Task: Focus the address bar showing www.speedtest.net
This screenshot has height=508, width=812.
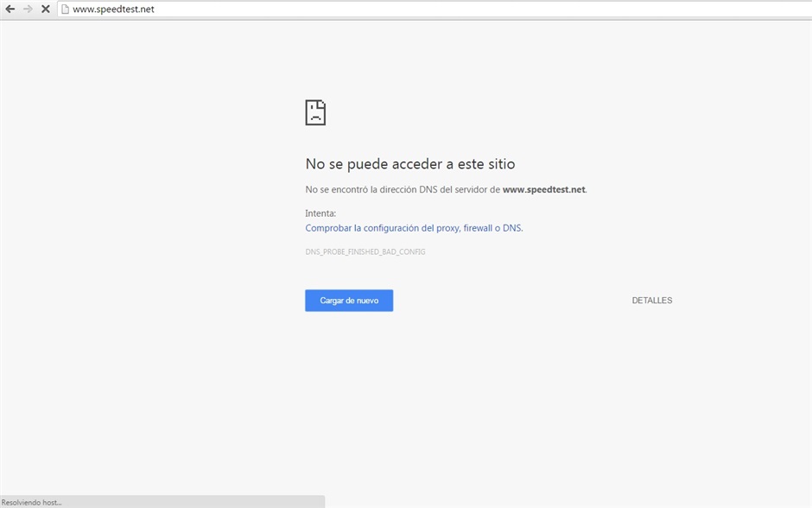Action: (x=435, y=9)
